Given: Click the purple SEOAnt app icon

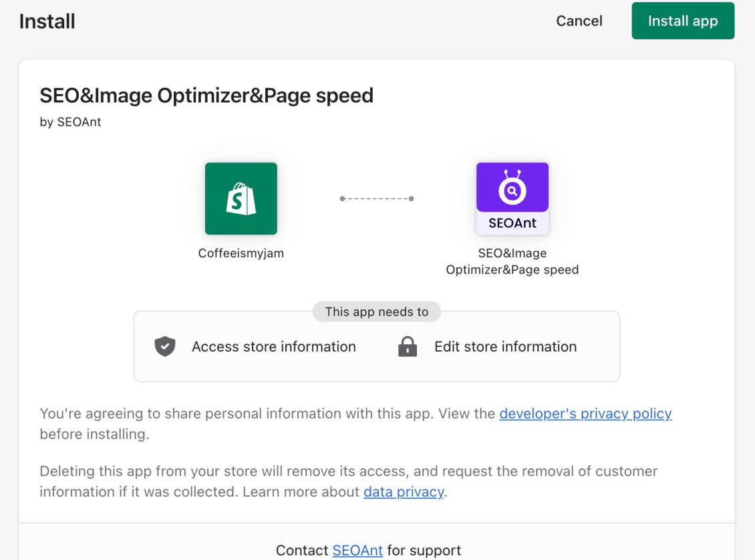Looking at the screenshot, I should (512, 198).
